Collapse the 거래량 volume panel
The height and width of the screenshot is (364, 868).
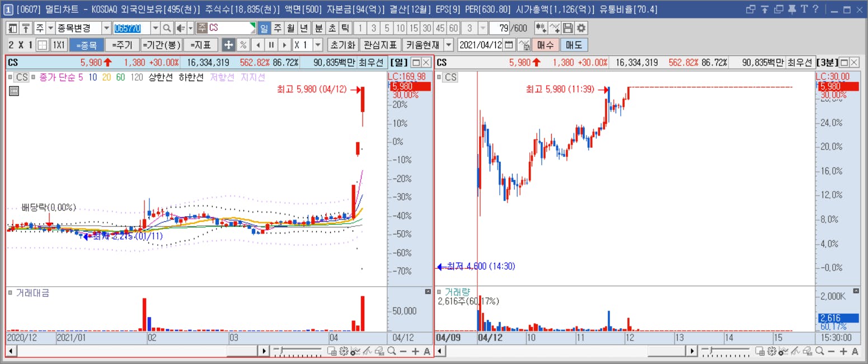pos(856,292)
